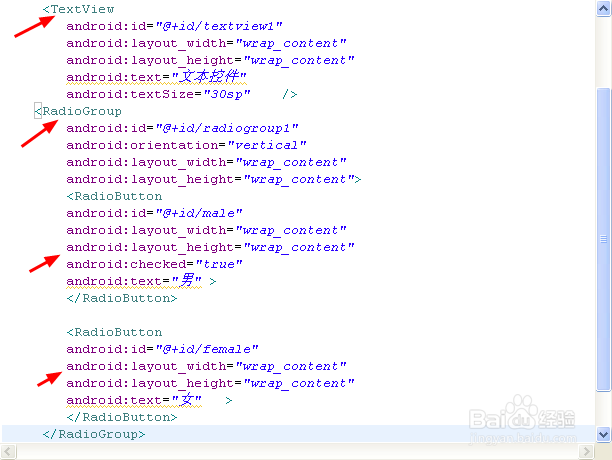Click the android:orientation="vertical" line
The image size is (612, 460).
tap(186, 145)
